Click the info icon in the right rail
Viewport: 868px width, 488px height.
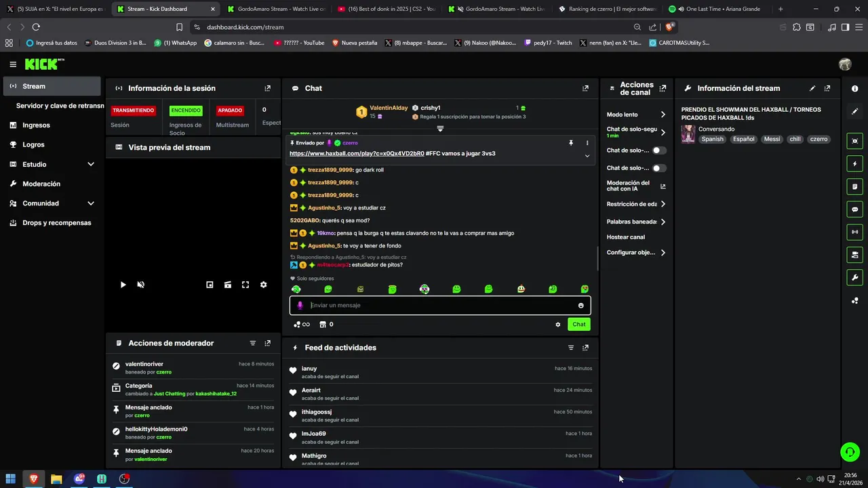point(855,89)
